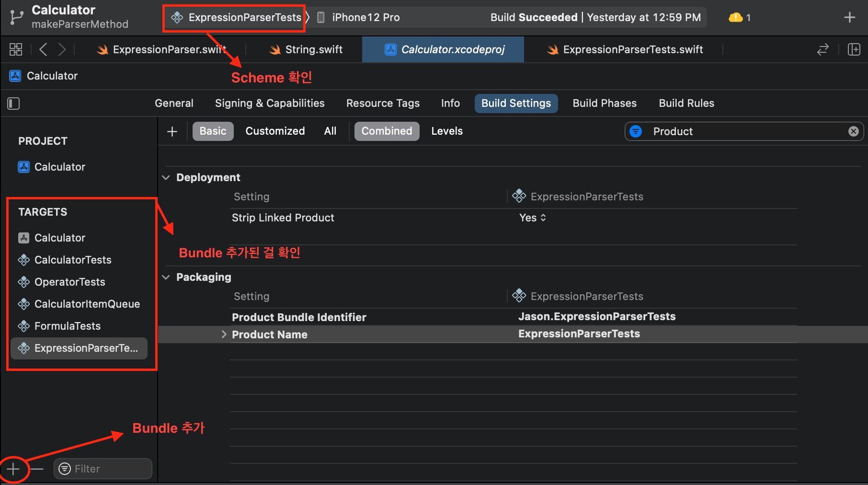Click the Build Succeeded status text
Image resolution: width=868 pixels, height=485 pixels.
coord(534,18)
